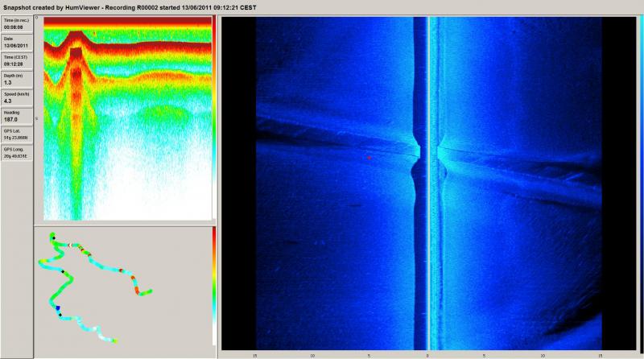Select the Heading value 187.0
Screen dimensions: 644x359
click(x=17, y=119)
